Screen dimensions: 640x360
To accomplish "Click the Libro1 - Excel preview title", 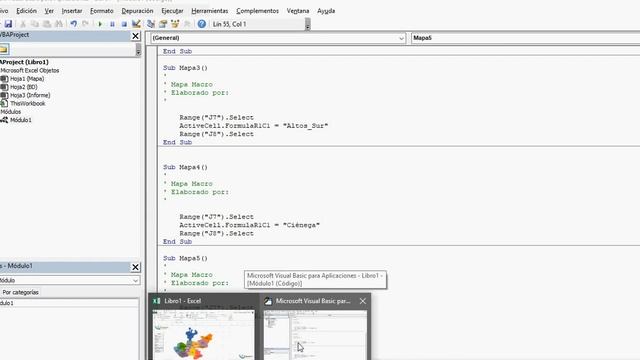I will point(182,301).
